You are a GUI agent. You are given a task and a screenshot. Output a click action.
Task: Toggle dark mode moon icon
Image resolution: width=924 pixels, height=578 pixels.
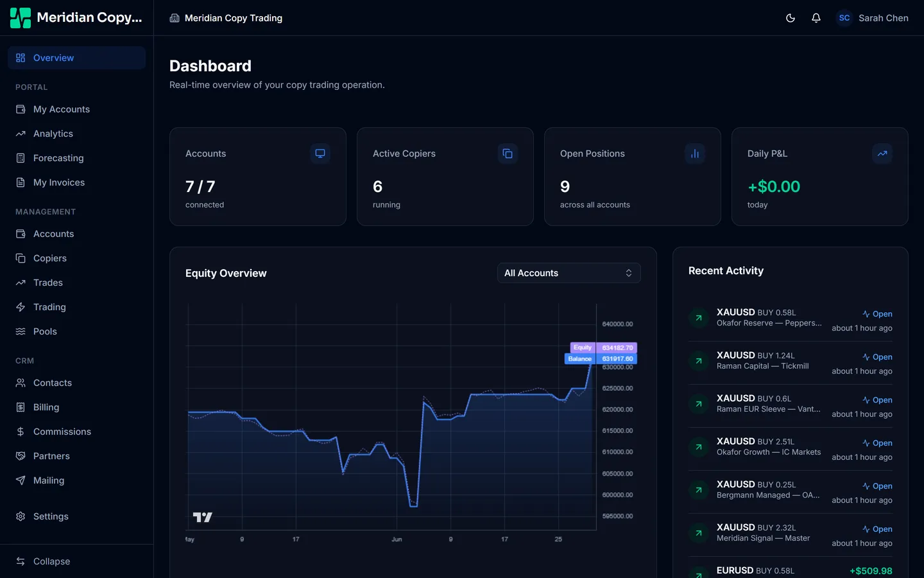point(791,18)
